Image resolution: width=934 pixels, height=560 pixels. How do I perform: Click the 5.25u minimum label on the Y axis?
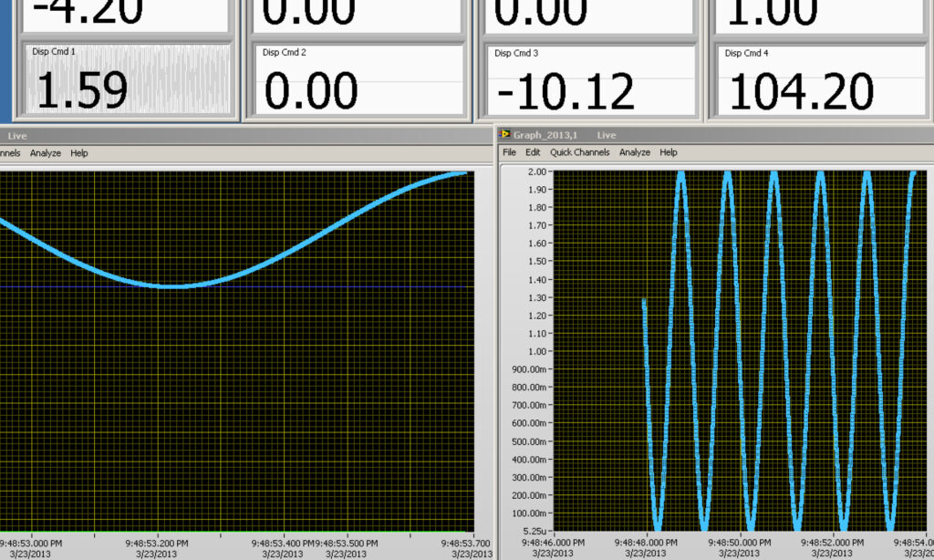534,530
